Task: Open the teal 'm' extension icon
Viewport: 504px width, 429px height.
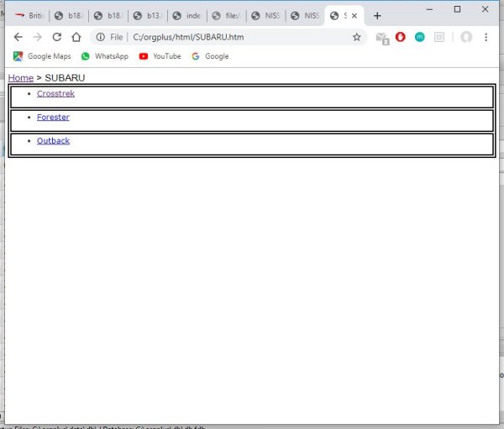Action: (419, 37)
